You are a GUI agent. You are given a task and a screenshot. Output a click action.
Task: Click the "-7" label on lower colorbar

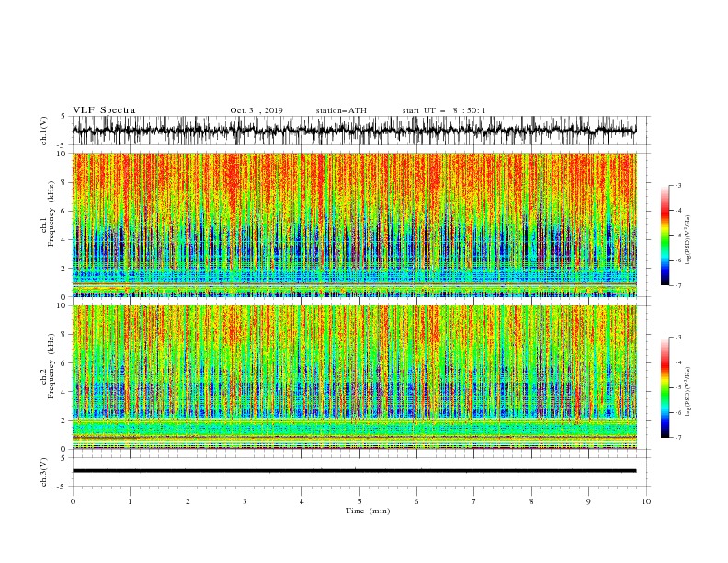click(x=677, y=437)
